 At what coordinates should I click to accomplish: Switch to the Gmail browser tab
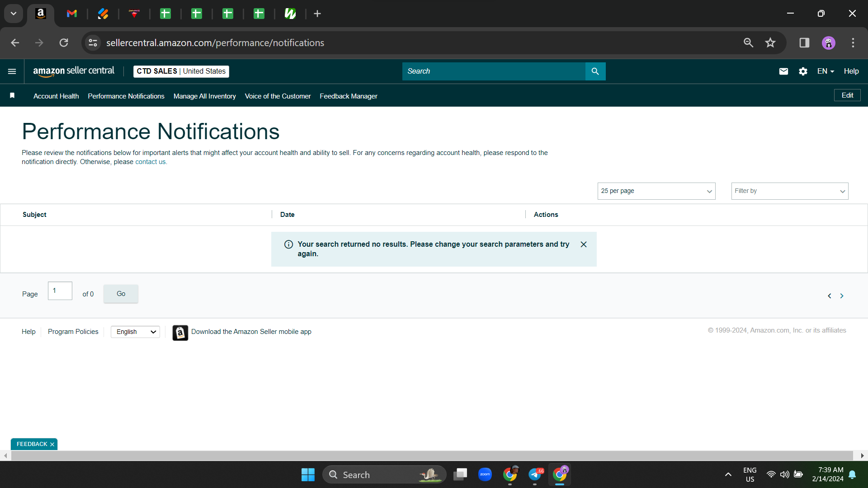pos(72,14)
